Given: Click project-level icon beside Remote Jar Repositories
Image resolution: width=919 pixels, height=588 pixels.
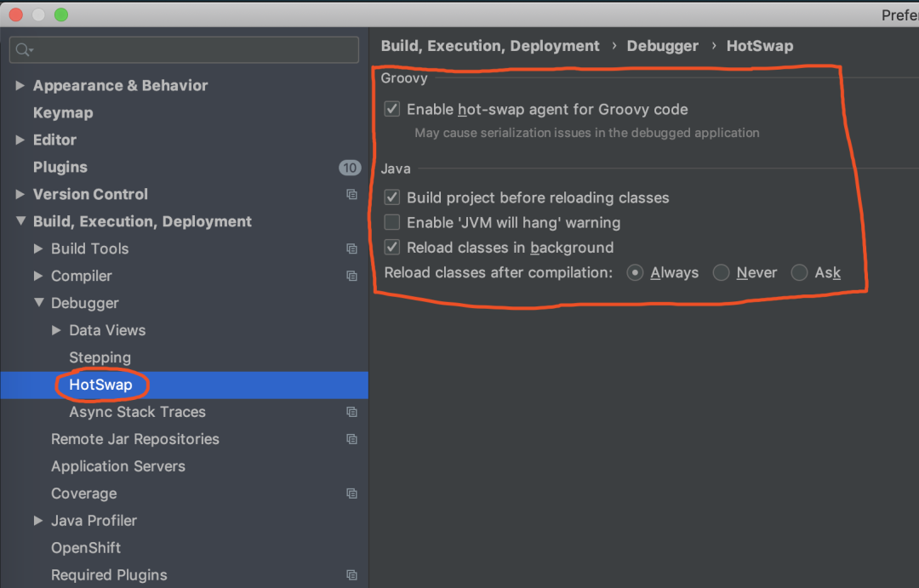Looking at the screenshot, I should click(351, 439).
